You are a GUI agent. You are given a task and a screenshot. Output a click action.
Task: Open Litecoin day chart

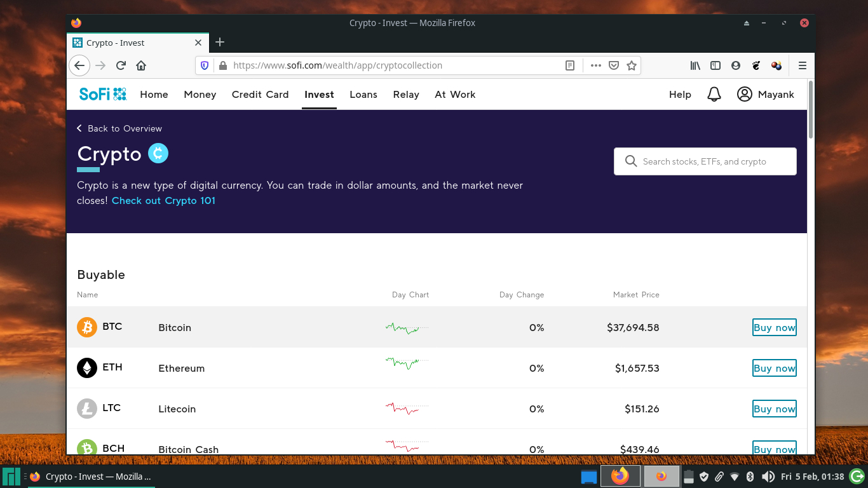pos(407,408)
